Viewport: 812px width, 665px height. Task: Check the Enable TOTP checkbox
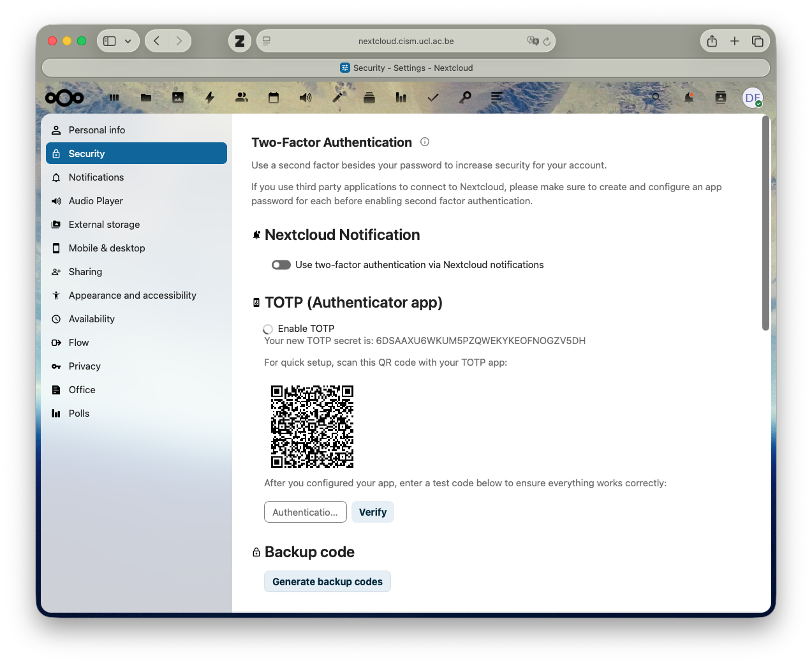(268, 329)
